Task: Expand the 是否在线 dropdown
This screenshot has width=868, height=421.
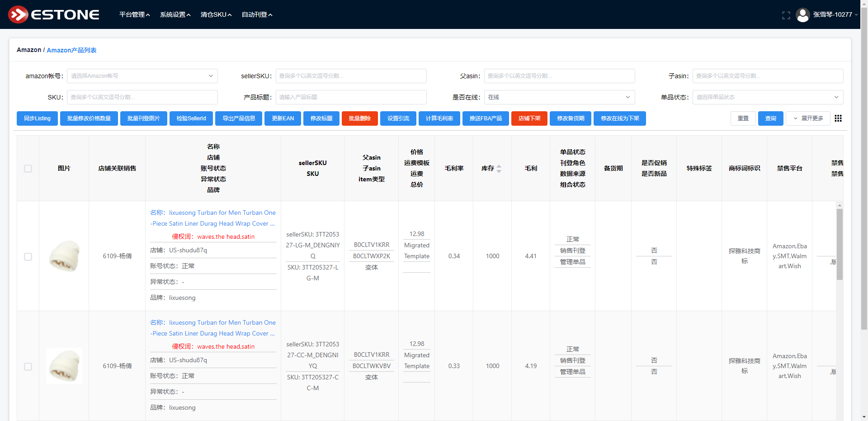Action: pos(559,97)
